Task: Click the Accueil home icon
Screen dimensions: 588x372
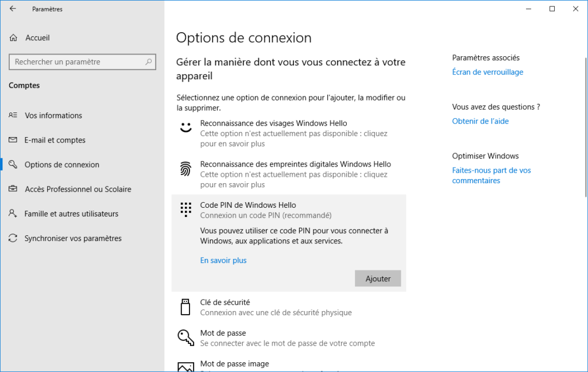Action: (14, 38)
